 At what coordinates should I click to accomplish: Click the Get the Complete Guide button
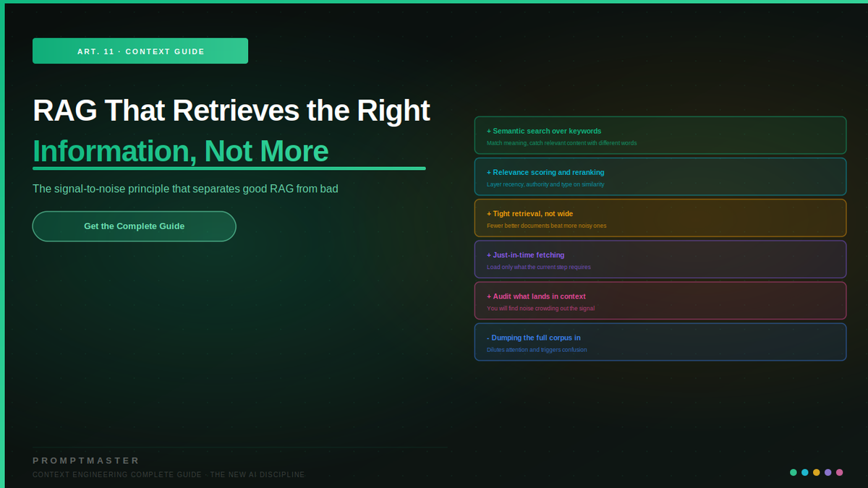134,226
